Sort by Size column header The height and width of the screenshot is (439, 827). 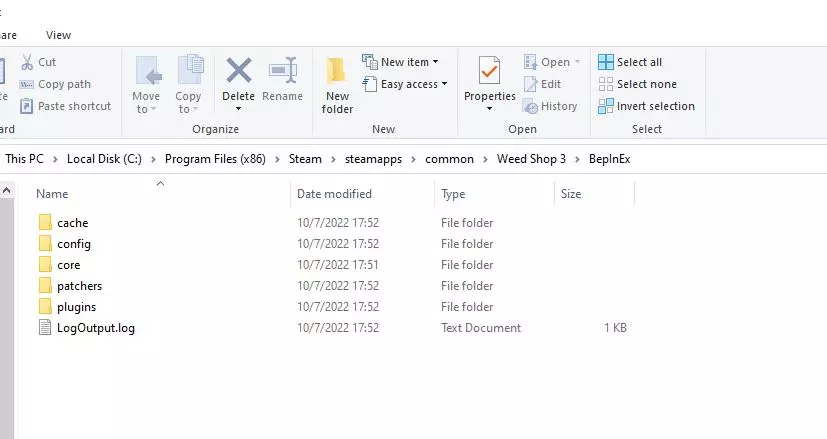tap(571, 194)
